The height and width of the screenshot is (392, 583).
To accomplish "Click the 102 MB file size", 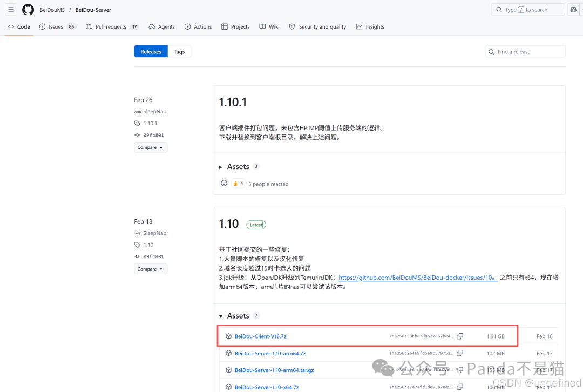I will tap(495, 353).
